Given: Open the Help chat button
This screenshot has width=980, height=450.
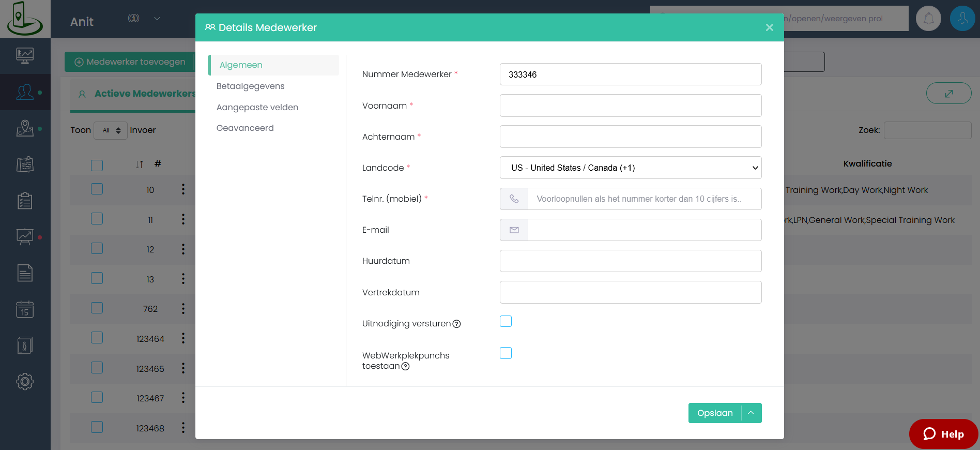Looking at the screenshot, I should point(943,434).
